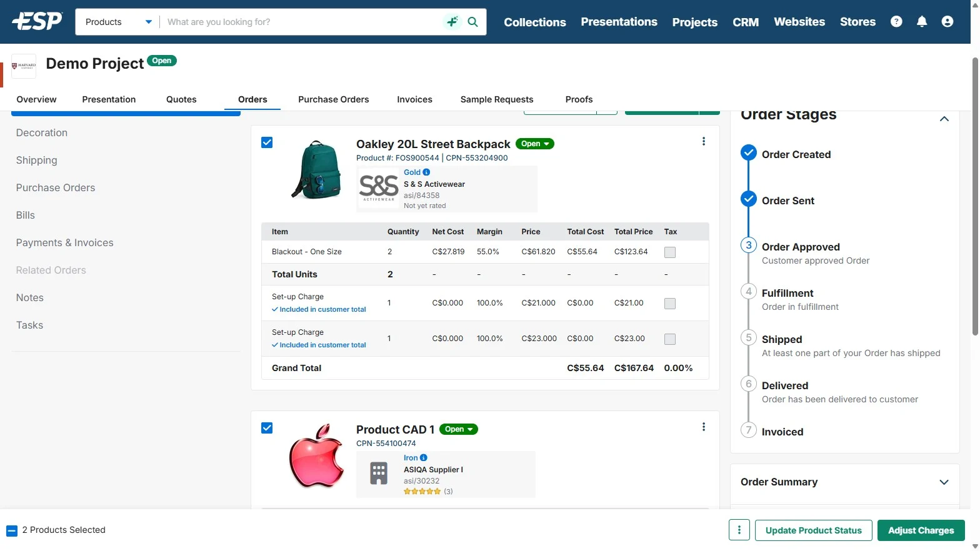Open CRM in top navigation
This screenshot has width=980, height=551.
tap(746, 22)
